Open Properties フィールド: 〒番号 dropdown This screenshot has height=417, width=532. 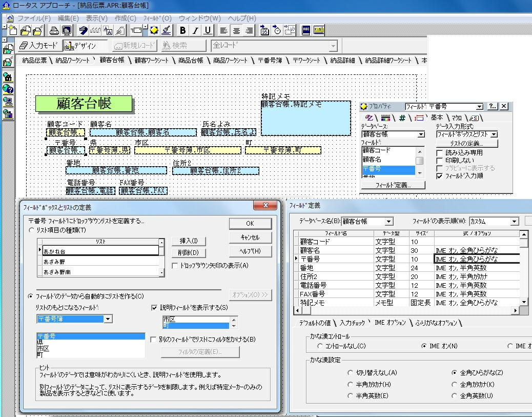point(479,107)
